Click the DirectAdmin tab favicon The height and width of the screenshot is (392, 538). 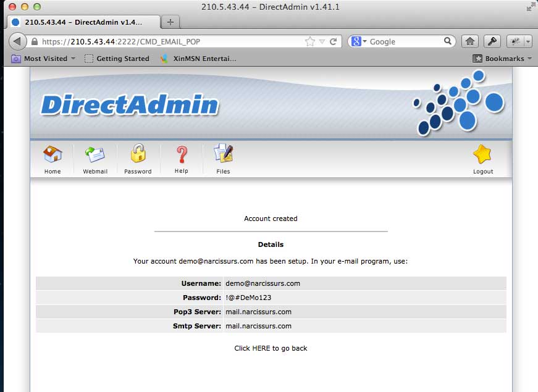point(15,22)
